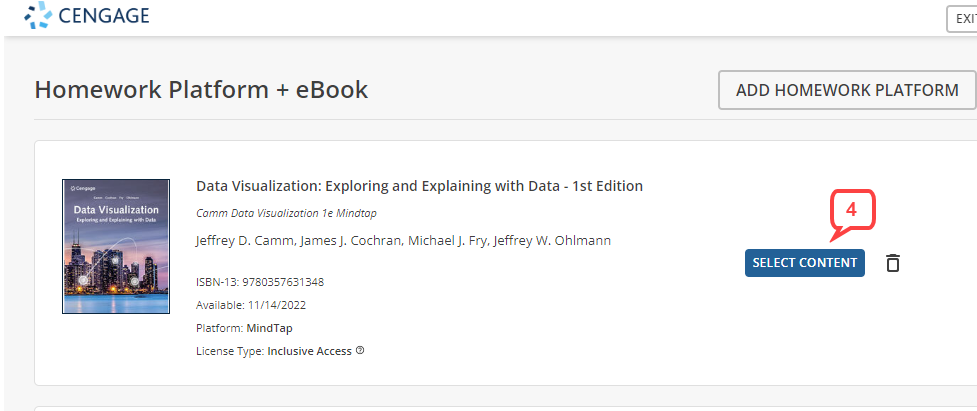977x411 pixels.
Task: Open the Data Visualization book cover thumbnail
Action: click(x=116, y=247)
